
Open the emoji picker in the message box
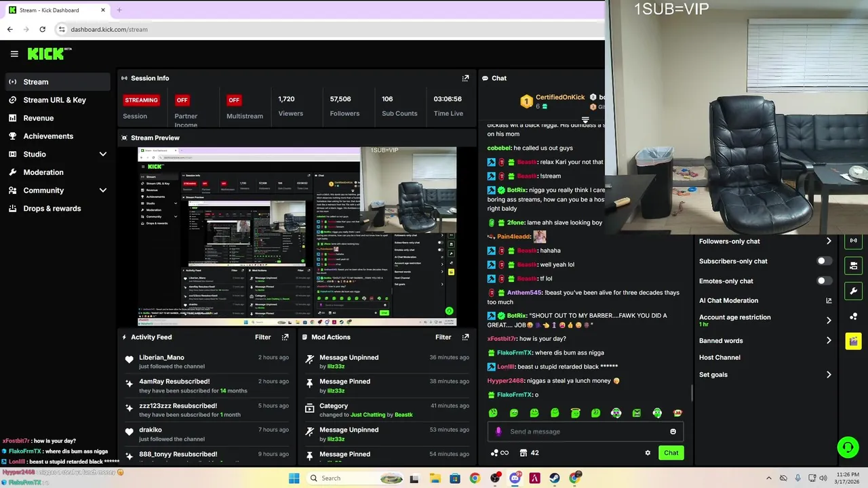coord(673,431)
